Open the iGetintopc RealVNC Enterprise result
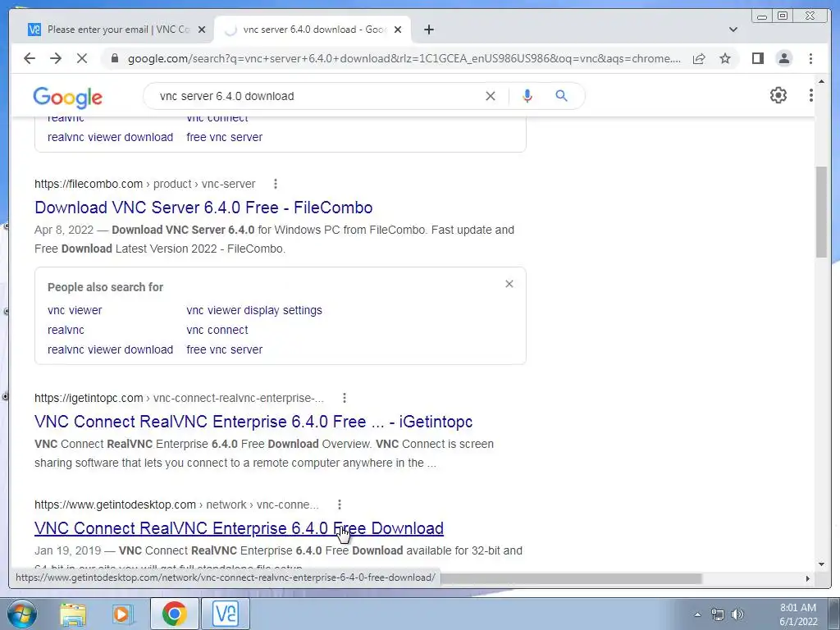The image size is (840, 630). 253,422
